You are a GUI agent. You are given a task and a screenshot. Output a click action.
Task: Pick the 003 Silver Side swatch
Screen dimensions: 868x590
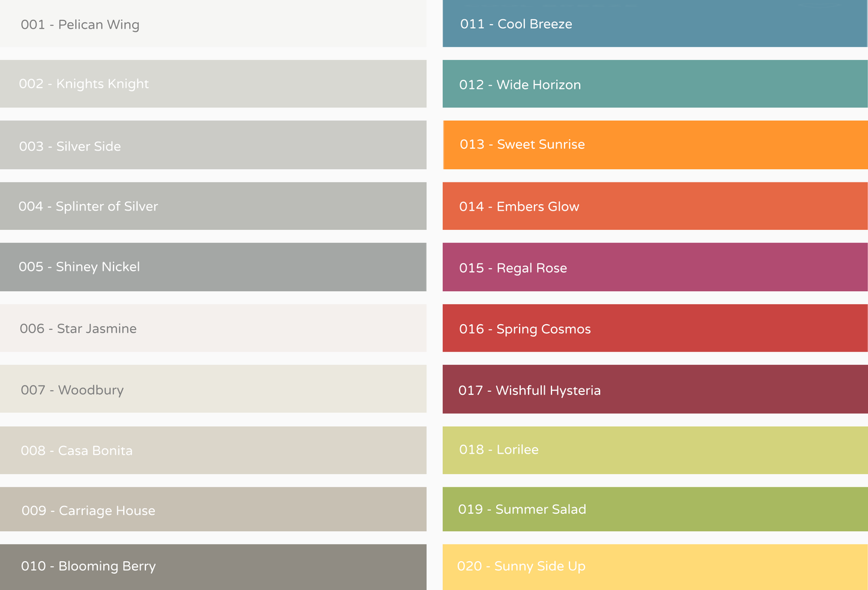(x=213, y=145)
